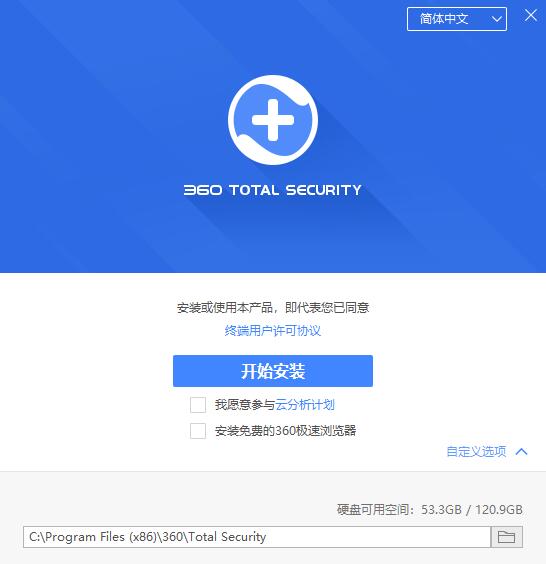
Task: Close the installer window with the X
Action: click(x=531, y=15)
